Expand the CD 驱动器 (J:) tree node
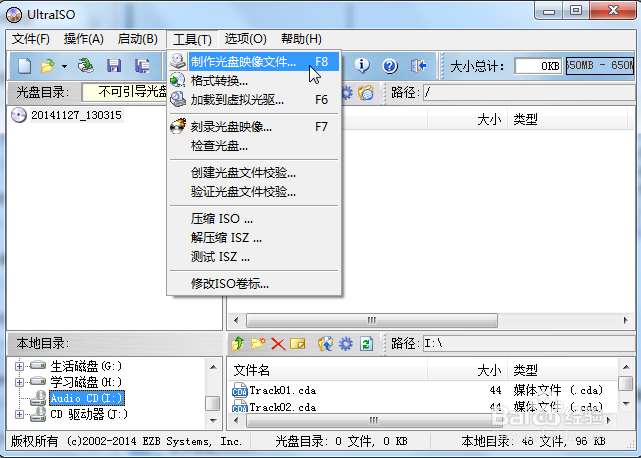The width and height of the screenshot is (641, 458). [19, 414]
